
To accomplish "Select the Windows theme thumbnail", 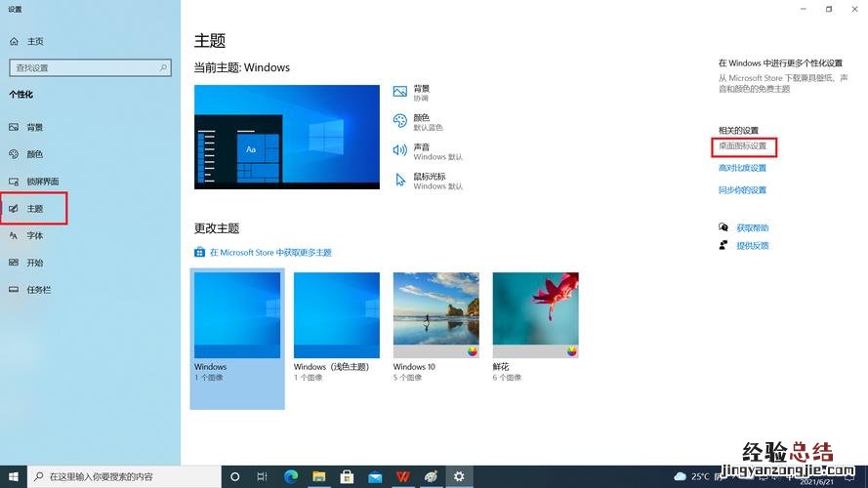I will tap(237, 315).
